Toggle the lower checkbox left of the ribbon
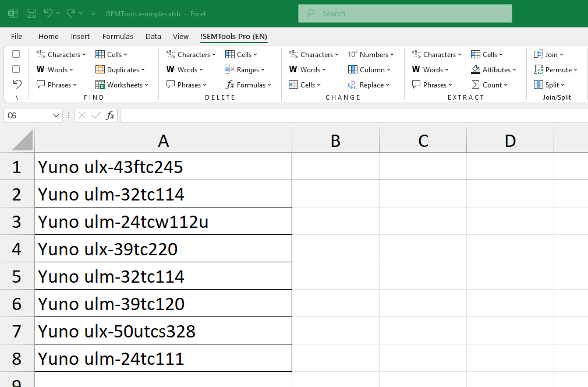The height and width of the screenshot is (387, 588). (x=16, y=69)
